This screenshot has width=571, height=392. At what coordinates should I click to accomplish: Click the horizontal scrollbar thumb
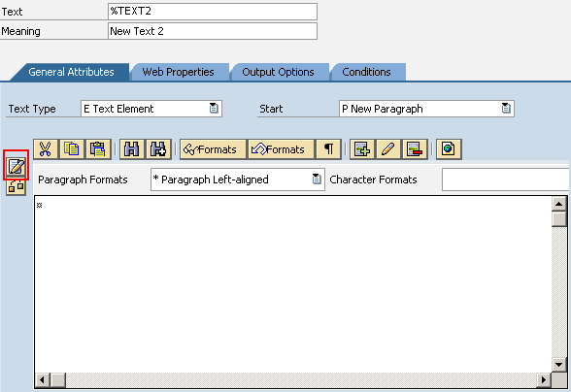pyautogui.click(x=58, y=380)
